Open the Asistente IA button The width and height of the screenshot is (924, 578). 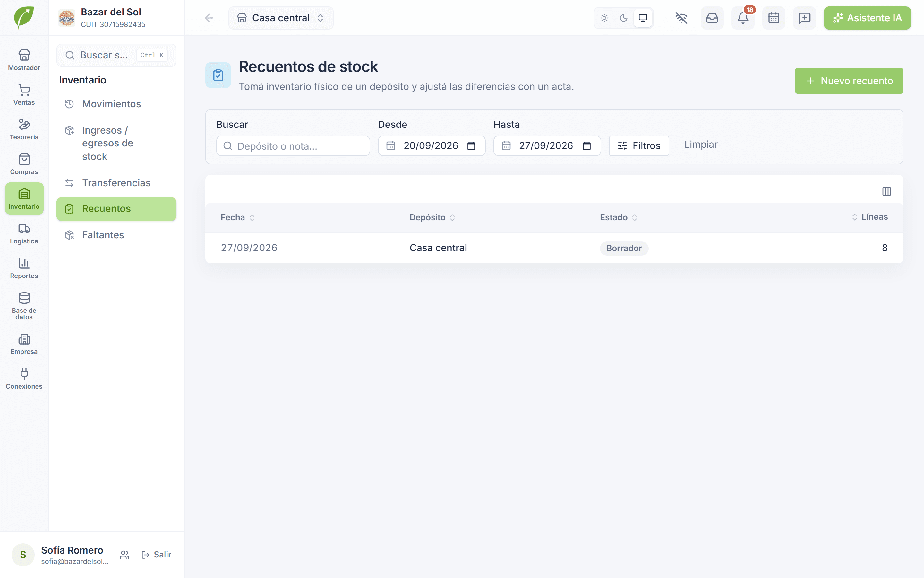pos(867,18)
